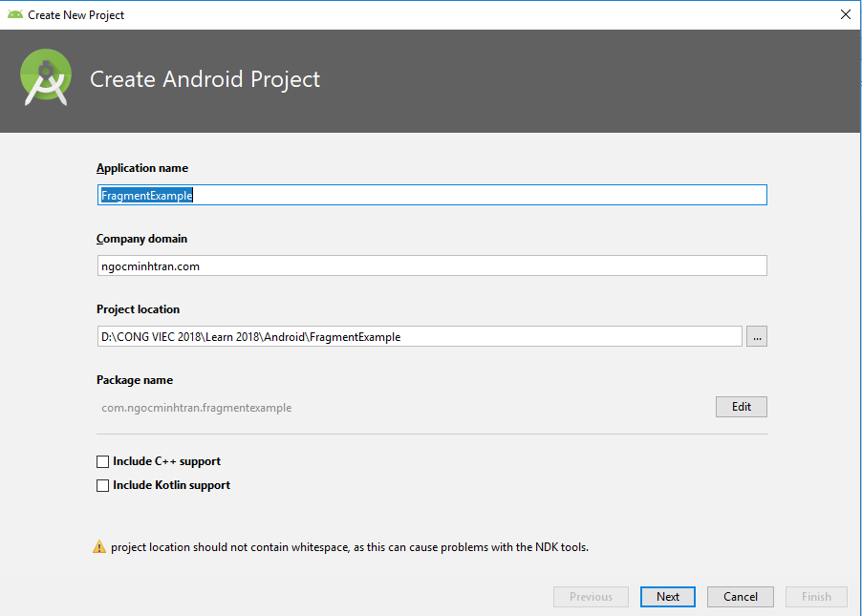Click the Project location label
The width and height of the screenshot is (862, 616).
(138, 309)
